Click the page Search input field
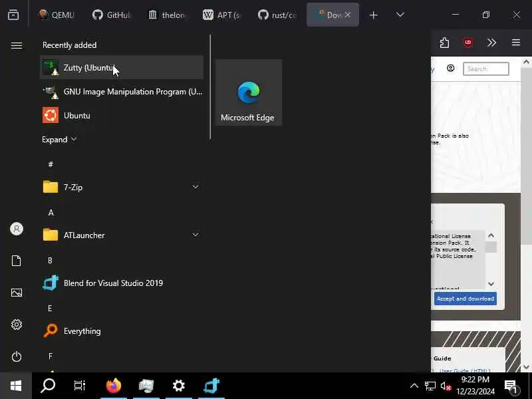Image resolution: width=532 pixels, height=399 pixels. tap(486, 69)
